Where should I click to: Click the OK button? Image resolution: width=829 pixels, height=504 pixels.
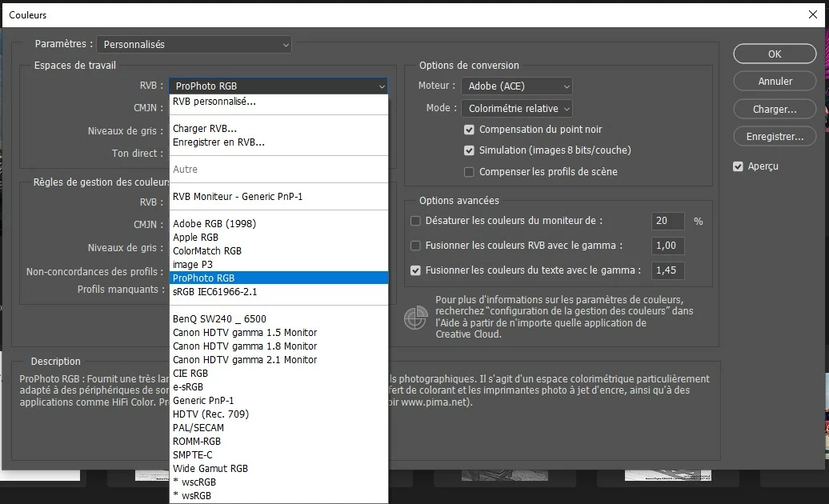coord(775,54)
